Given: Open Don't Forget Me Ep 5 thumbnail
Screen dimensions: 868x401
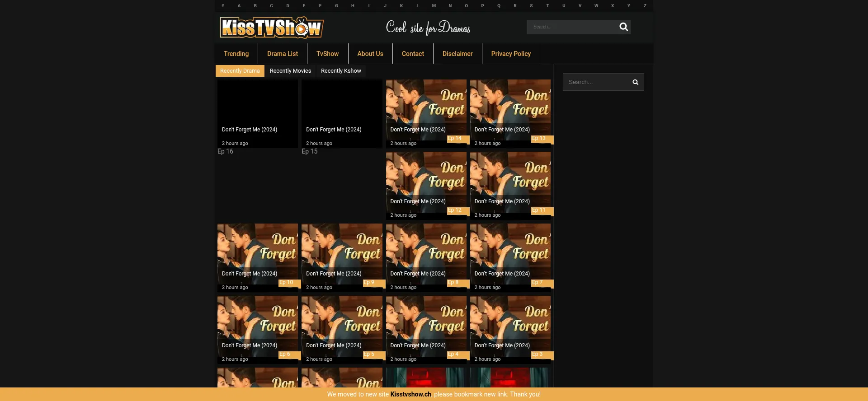Looking at the screenshot, I should (342, 330).
